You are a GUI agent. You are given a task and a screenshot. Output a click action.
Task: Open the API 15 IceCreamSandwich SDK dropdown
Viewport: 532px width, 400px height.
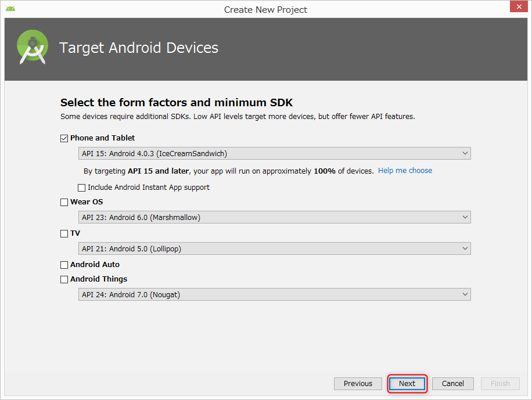click(x=275, y=153)
